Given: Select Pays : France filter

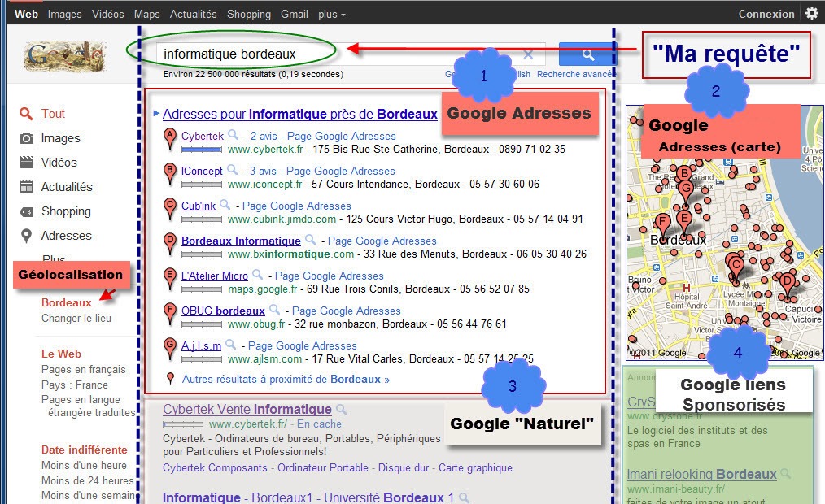Looking at the screenshot, I should (x=75, y=385).
